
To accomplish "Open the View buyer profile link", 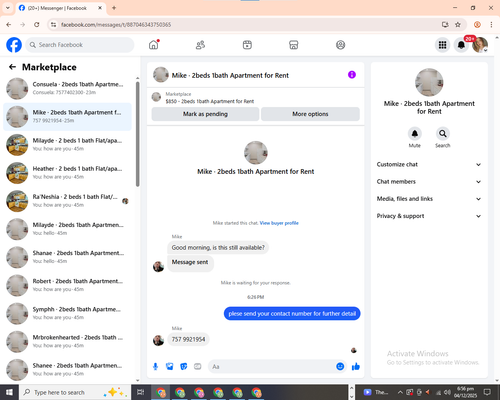I will coord(279,223).
